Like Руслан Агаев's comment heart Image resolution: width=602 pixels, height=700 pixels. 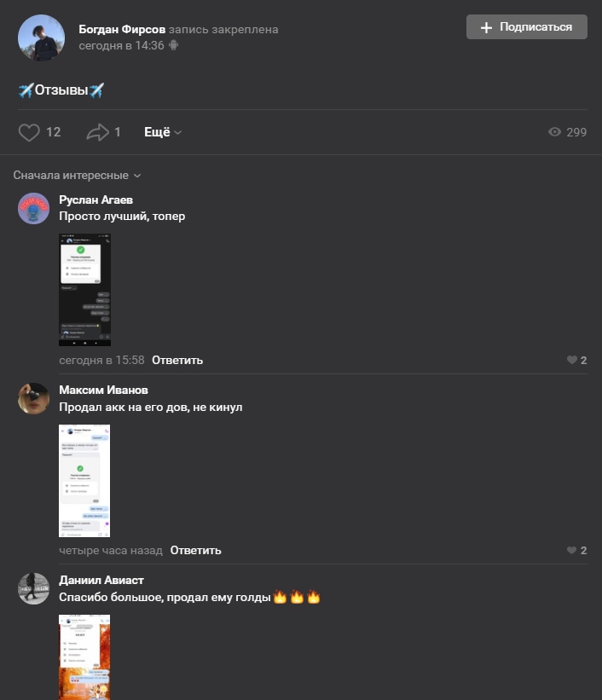coord(571,360)
